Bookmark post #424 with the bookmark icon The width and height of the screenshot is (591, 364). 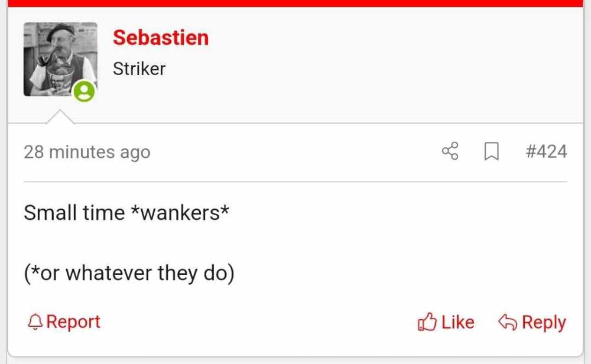[492, 151]
